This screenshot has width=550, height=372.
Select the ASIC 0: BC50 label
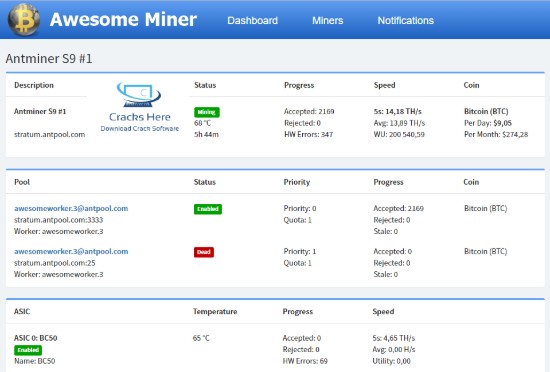click(x=35, y=338)
